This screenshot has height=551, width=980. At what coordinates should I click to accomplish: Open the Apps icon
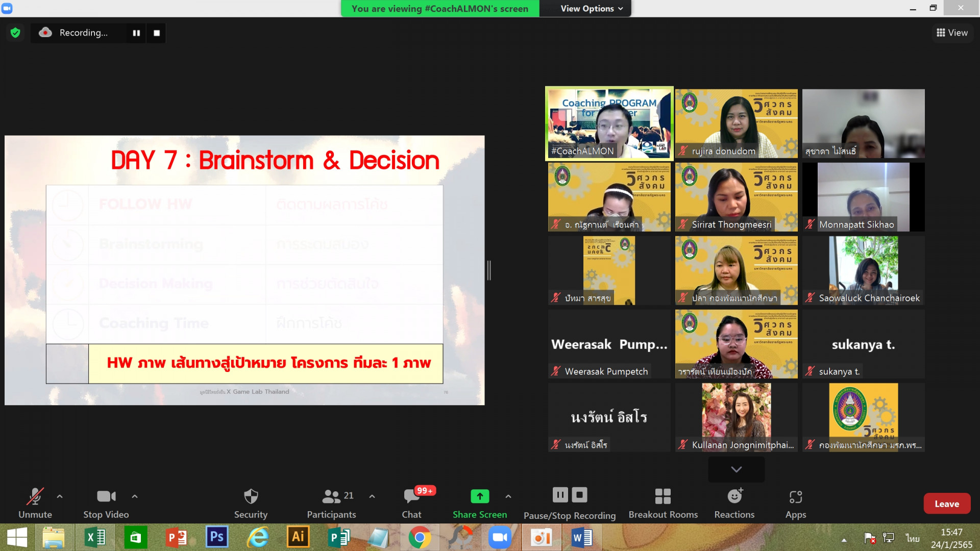pos(795,496)
